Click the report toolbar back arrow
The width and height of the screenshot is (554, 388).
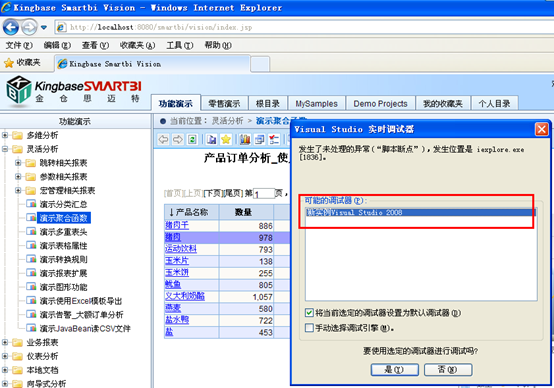[163, 140]
